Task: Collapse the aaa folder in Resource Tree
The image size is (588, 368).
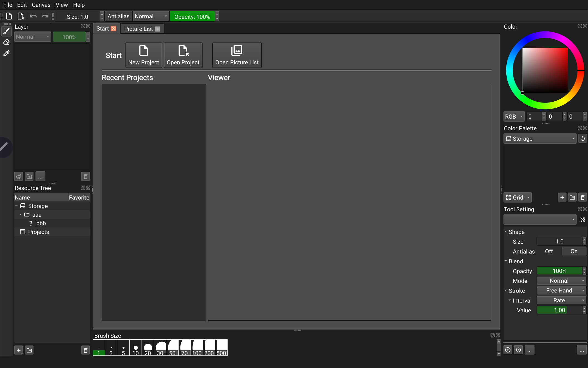Action: point(20,215)
